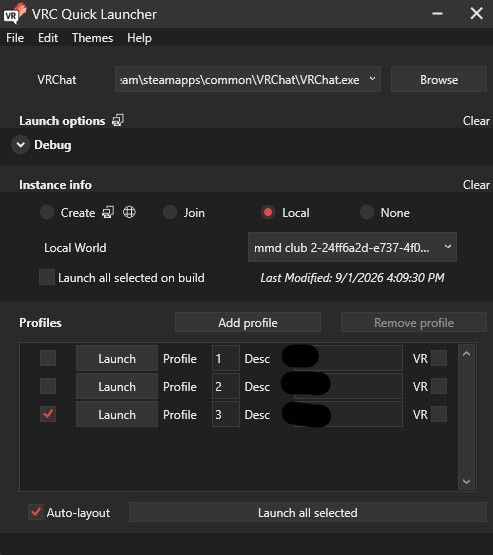
Task: Click the profile list scroll-down arrow
Action: [466, 481]
